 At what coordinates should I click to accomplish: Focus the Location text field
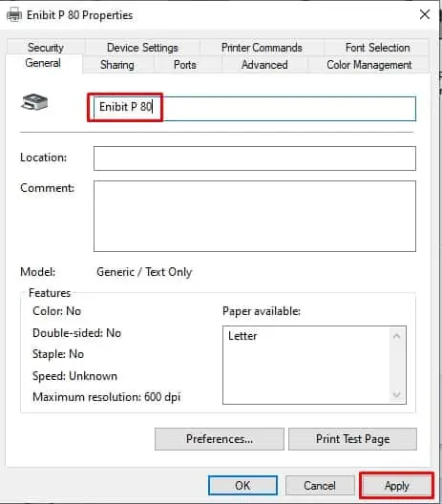coord(255,158)
